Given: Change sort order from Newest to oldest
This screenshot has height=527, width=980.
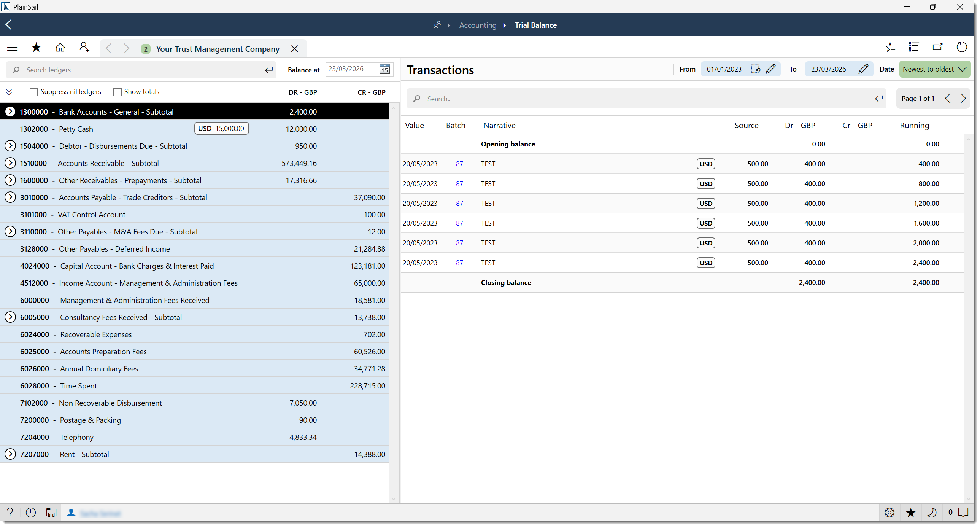Looking at the screenshot, I should (x=935, y=69).
